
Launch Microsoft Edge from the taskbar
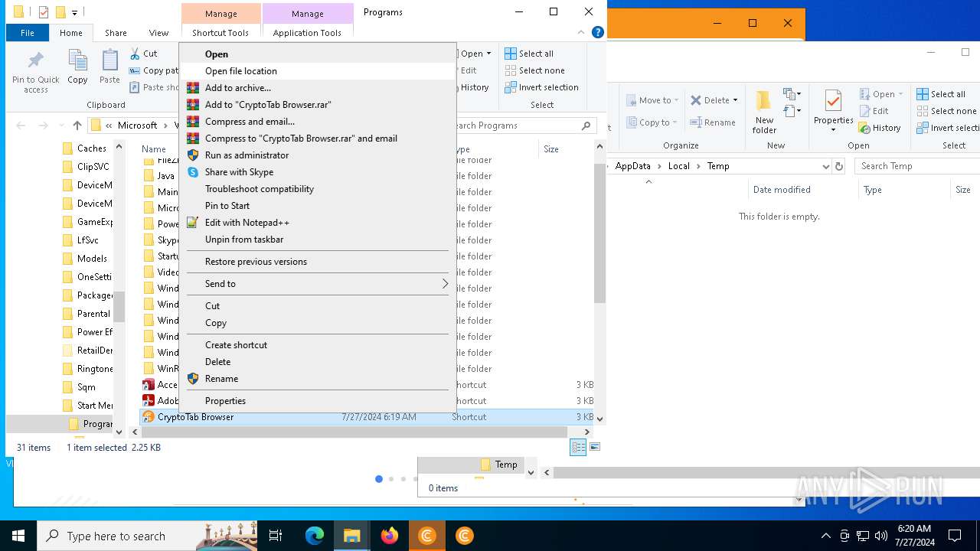pos(315,536)
